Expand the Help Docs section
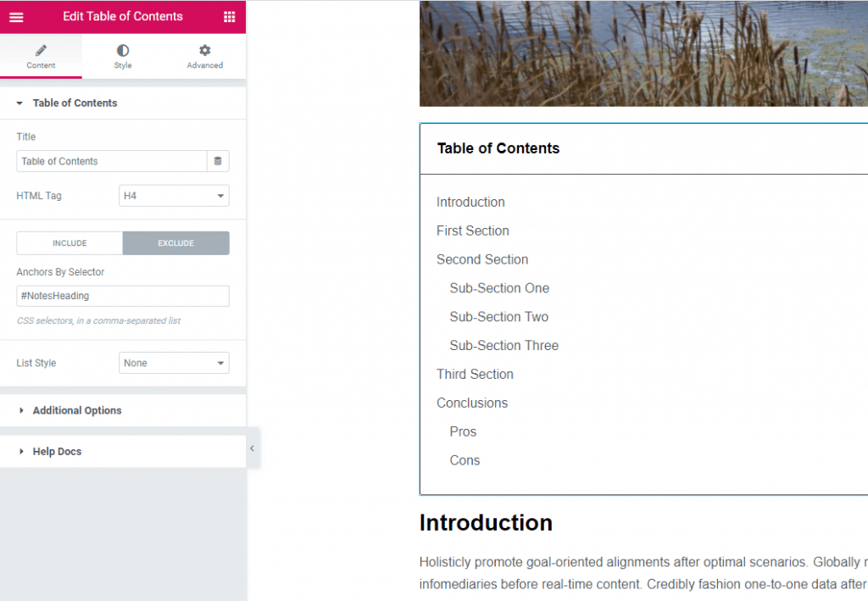Screen dimensions: 868x601 pyautogui.click(x=57, y=452)
